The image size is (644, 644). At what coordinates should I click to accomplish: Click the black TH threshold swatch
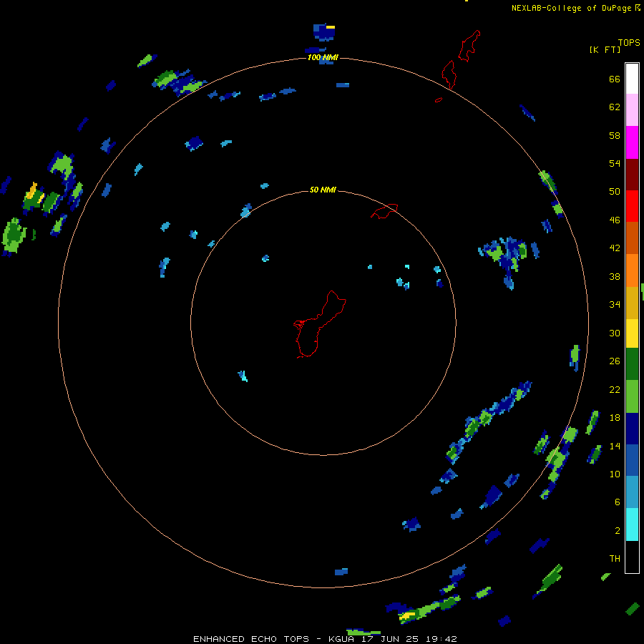click(632, 557)
